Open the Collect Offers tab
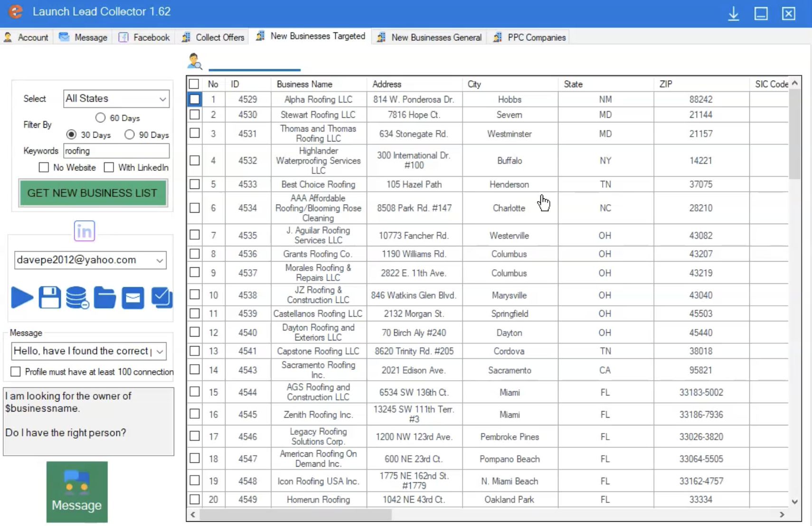The width and height of the screenshot is (812, 526). pyautogui.click(x=213, y=38)
